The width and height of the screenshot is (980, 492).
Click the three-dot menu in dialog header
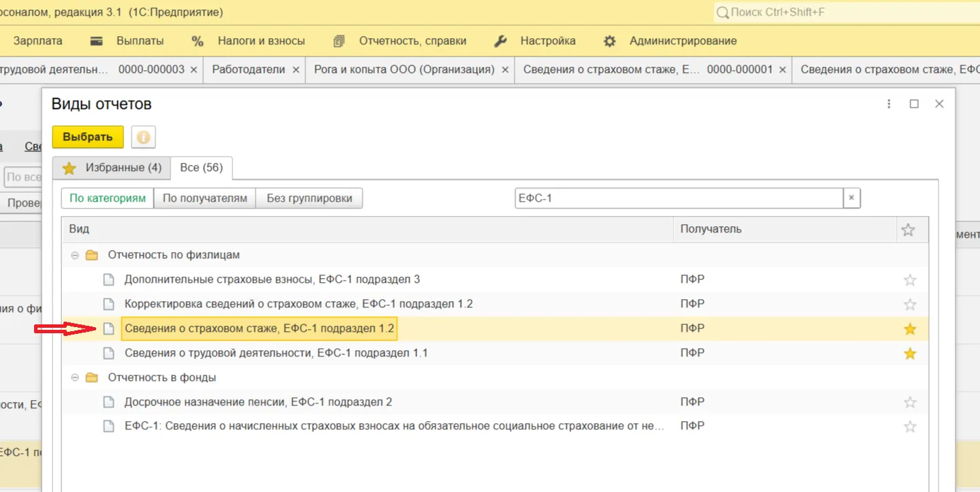click(889, 104)
